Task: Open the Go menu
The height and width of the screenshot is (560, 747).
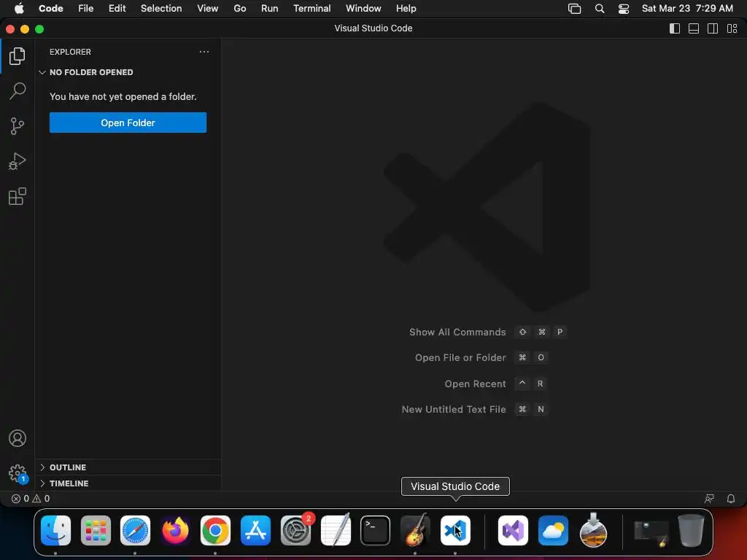Action: [x=239, y=9]
